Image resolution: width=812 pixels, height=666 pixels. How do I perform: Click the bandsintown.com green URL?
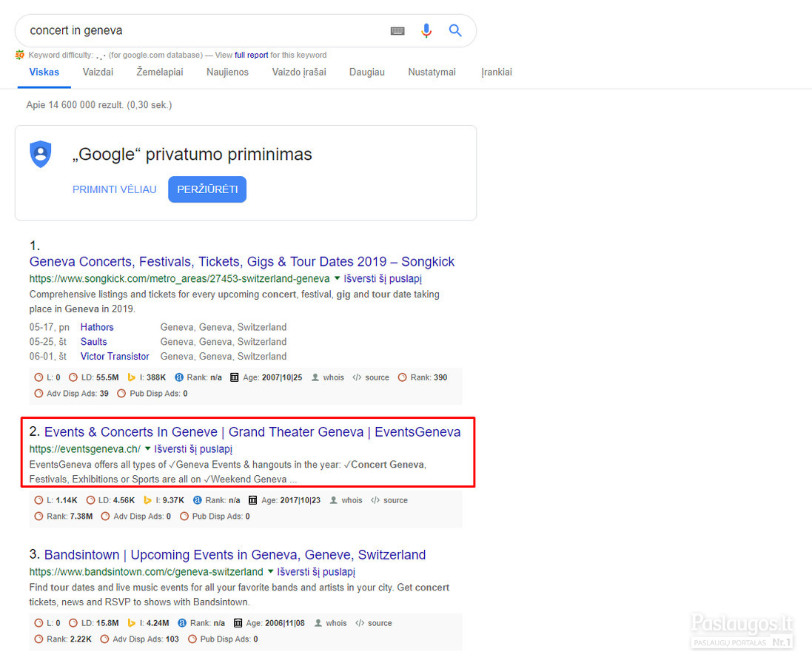pyautogui.click(x=146, y=572)
